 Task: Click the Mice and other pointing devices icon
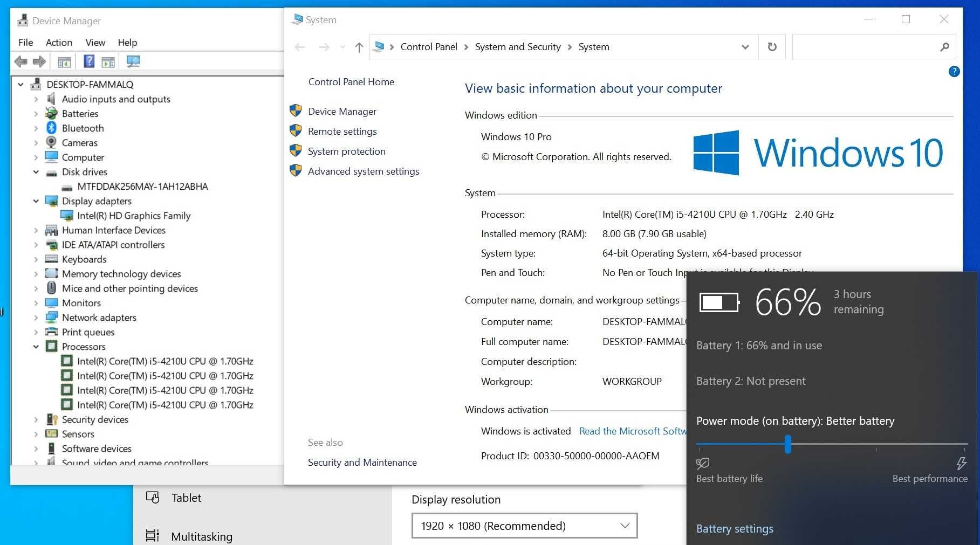point(51,288)
